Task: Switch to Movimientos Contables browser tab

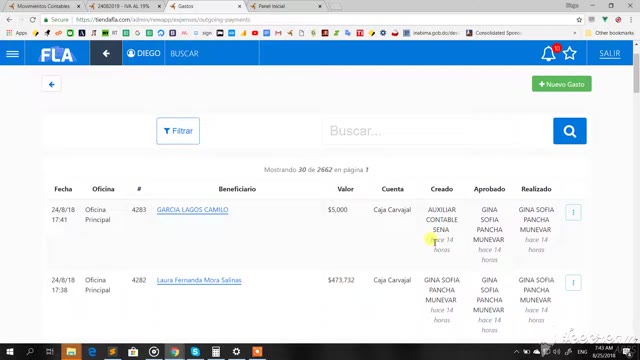Action: [44, 6]
